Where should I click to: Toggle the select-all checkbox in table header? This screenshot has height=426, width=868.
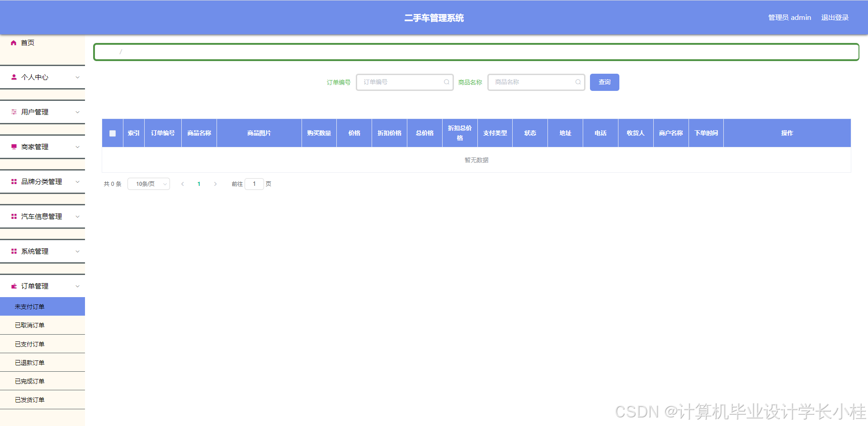(113, 133)
